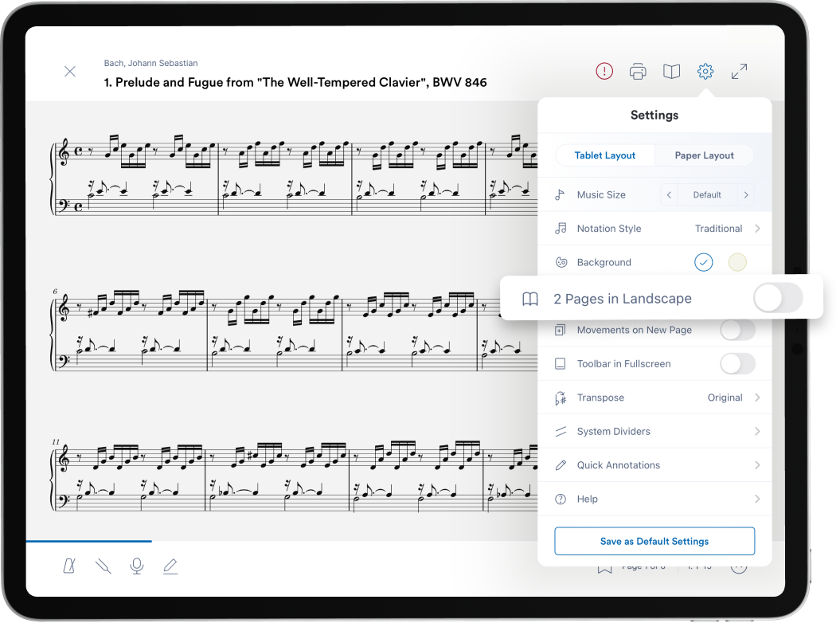Screen dimensions: 840x623
Task: Click the bookmark icon in the bottom bar
Action: [x=604, y=568]
